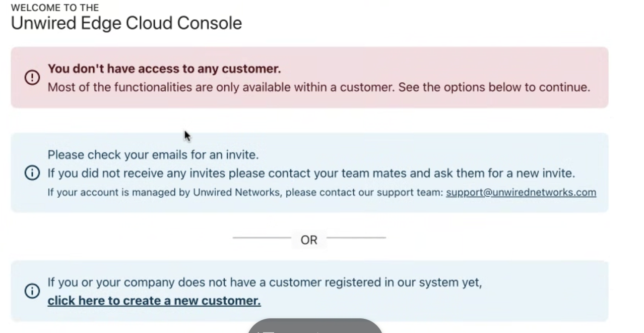
Task: Click the info icon beside the invite instructions
Action: [32, 173]
